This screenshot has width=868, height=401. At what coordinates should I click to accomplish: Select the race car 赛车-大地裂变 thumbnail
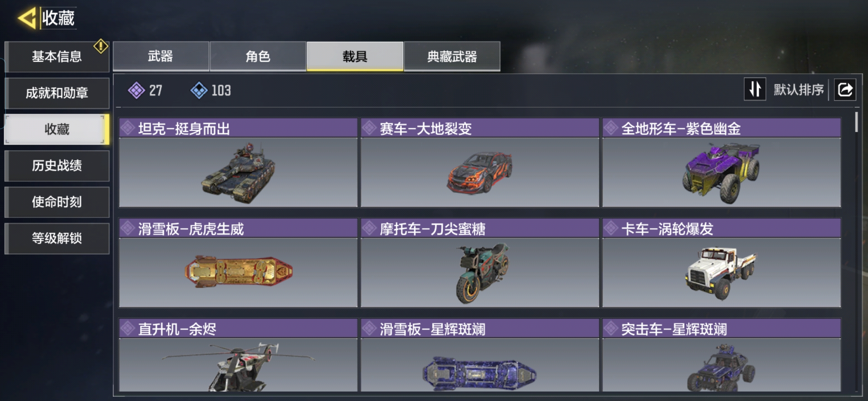(480, 172)
